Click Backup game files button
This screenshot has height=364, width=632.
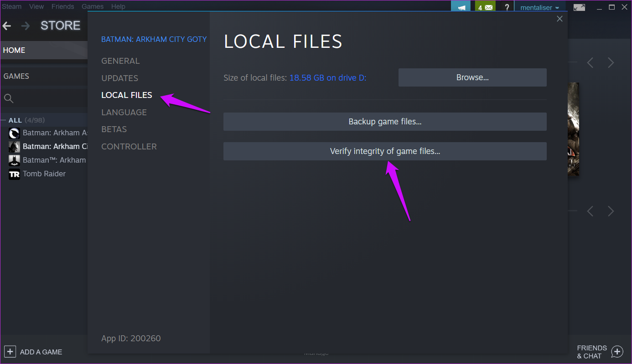[385, 122]
